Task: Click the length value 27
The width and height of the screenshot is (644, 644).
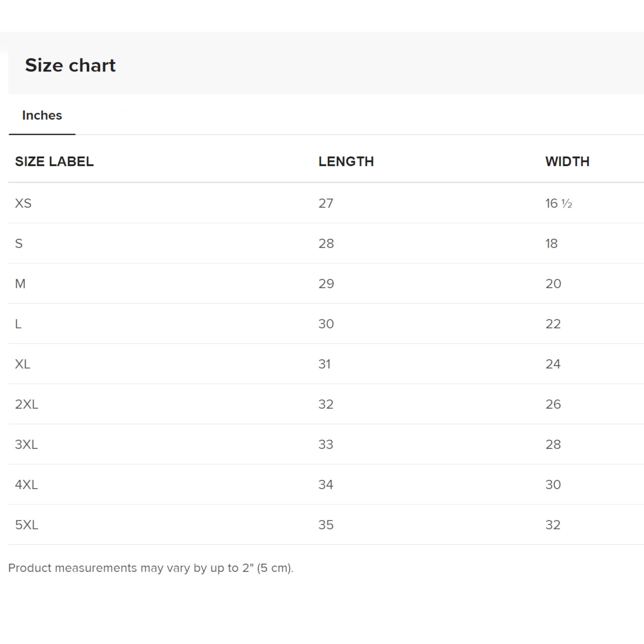Action: point(326,203)
